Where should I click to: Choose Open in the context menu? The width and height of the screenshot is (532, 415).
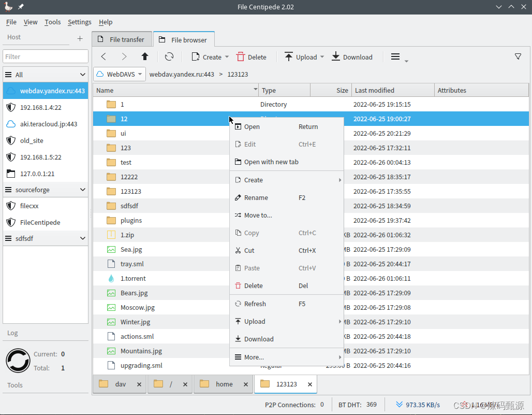point(287,126)
